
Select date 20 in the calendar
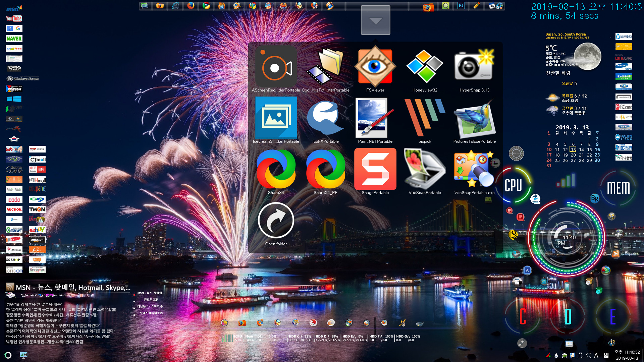[573, 155]
